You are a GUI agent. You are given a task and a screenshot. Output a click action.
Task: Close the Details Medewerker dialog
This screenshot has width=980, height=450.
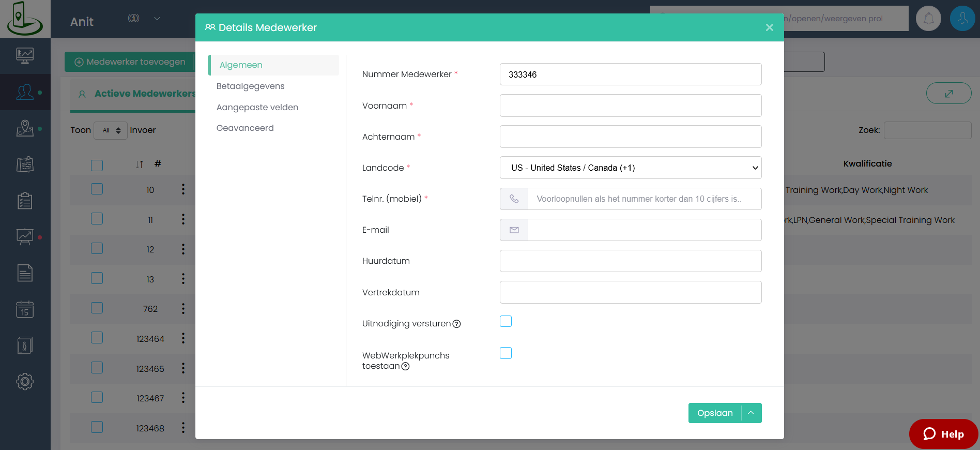[769, 27]
